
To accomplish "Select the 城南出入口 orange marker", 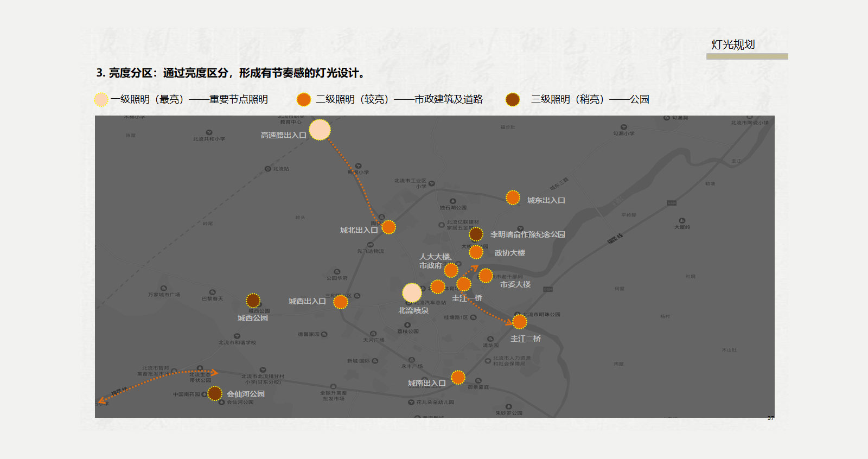I will point(458,377).
